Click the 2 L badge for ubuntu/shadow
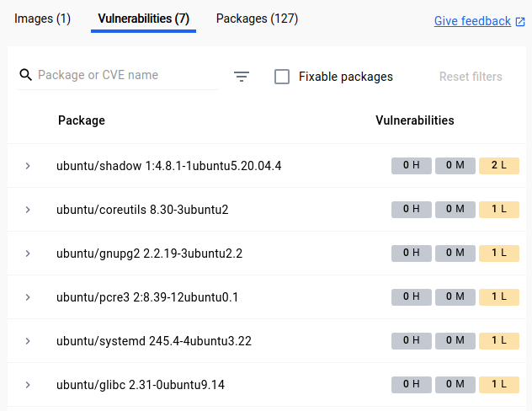 click(498, 166)
